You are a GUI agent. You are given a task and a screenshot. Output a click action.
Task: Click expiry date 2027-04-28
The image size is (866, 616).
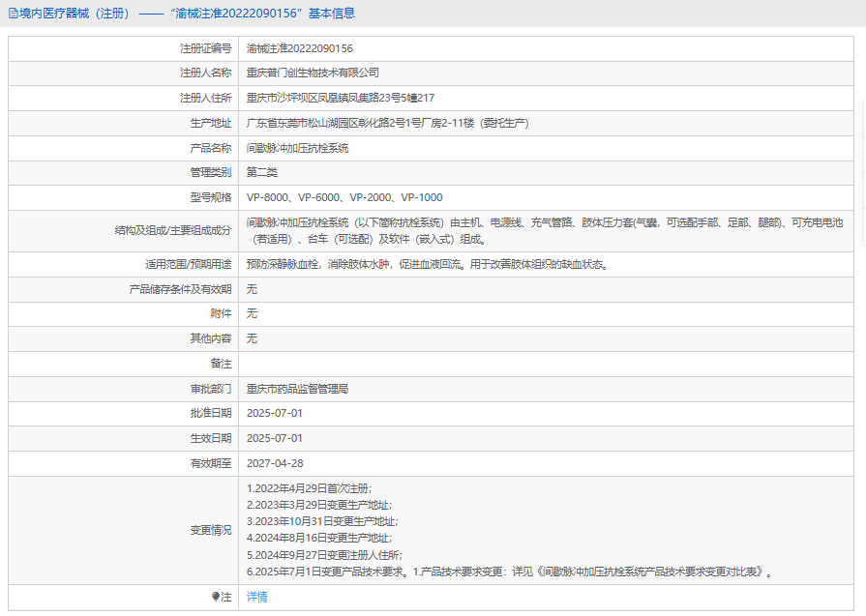coord(275,463)
